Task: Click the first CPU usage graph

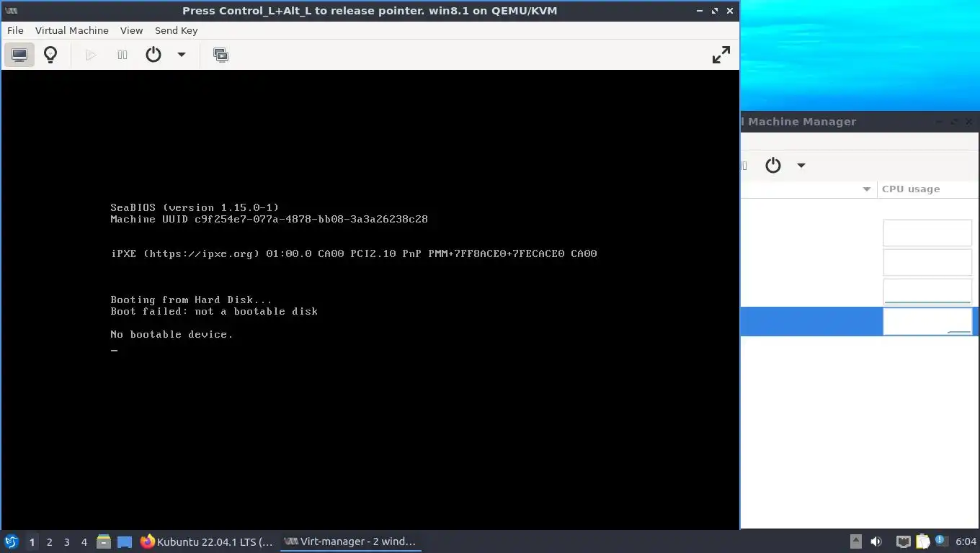Action: click(927, 233)
